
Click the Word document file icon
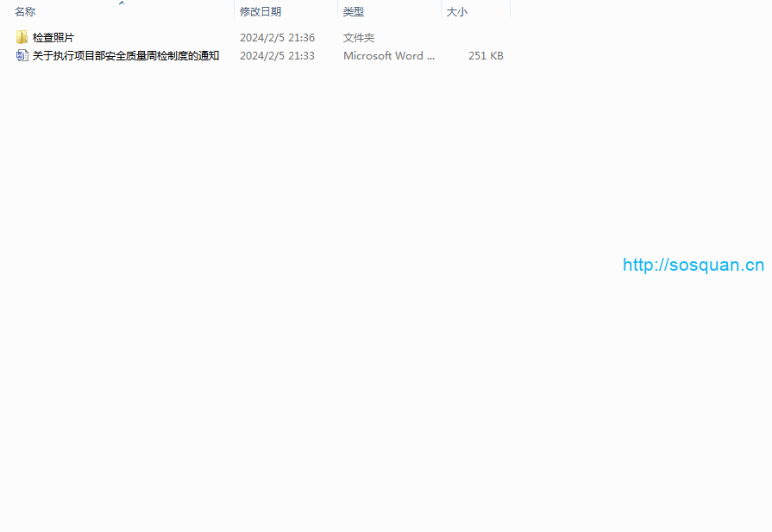[22, 56]
